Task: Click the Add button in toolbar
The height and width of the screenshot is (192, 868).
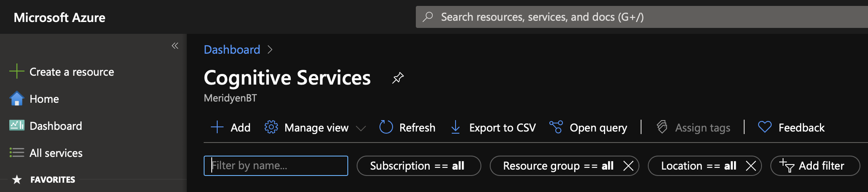Action: coord(231,127)
